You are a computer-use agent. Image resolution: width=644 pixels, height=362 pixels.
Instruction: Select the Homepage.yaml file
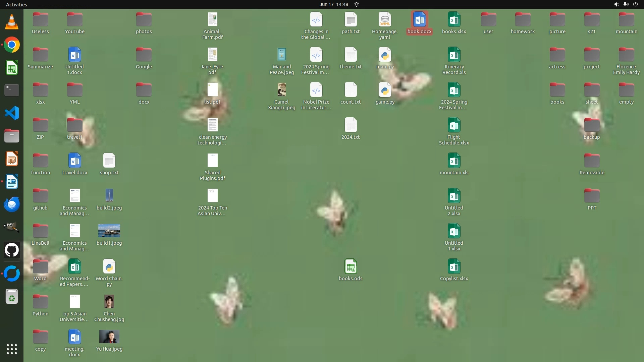click(x=385, y=20)
